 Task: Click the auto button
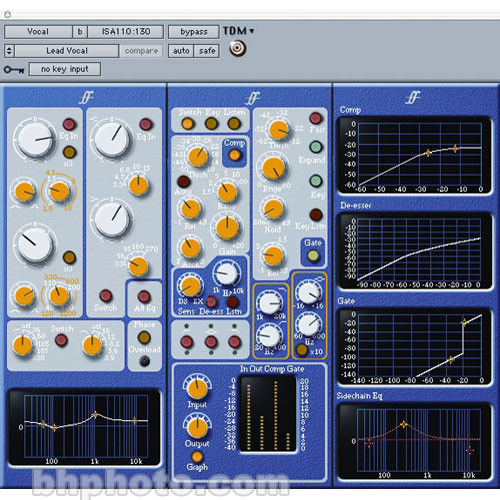pos(181,51)
